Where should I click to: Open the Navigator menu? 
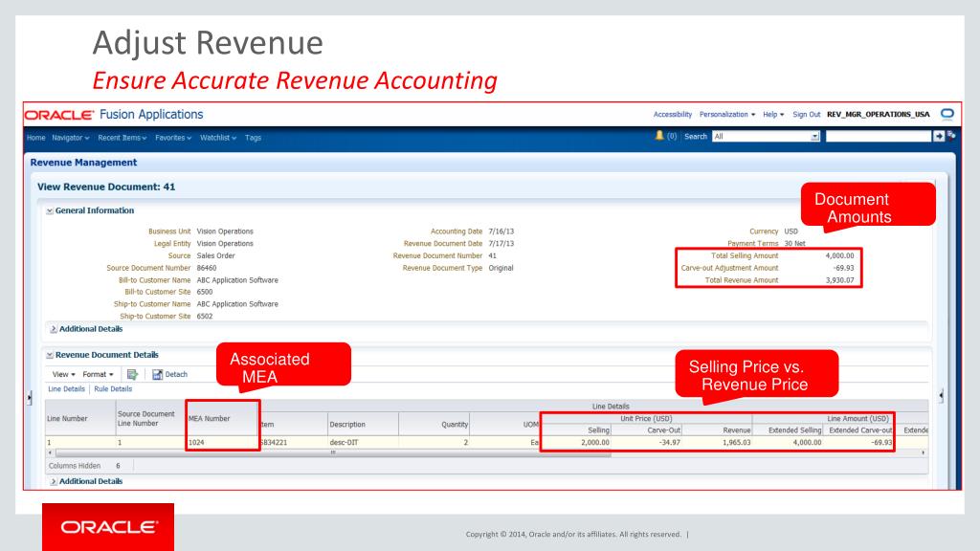pyautogui.click(x=71, y=138)
